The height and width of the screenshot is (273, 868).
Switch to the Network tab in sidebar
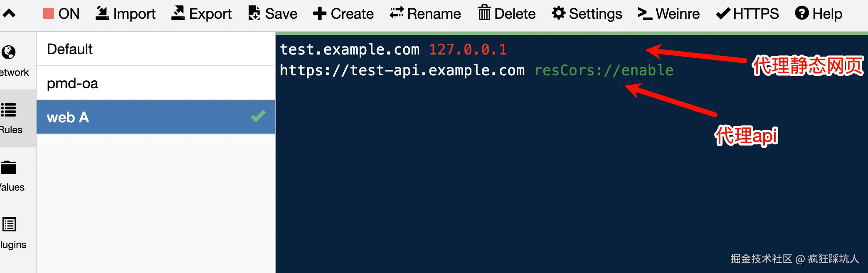pyautogui.click(x=15, y=61)
